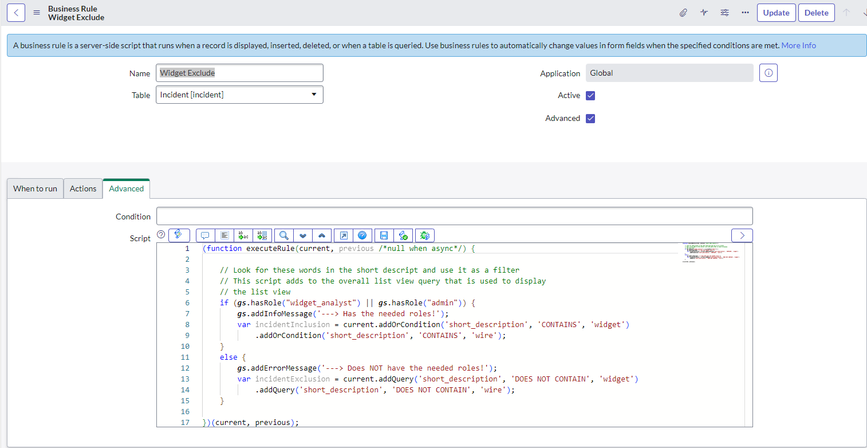867x448 pixels.
Task: Open the Table dropdown Incident [incident]
Action: tap(239, 95)
